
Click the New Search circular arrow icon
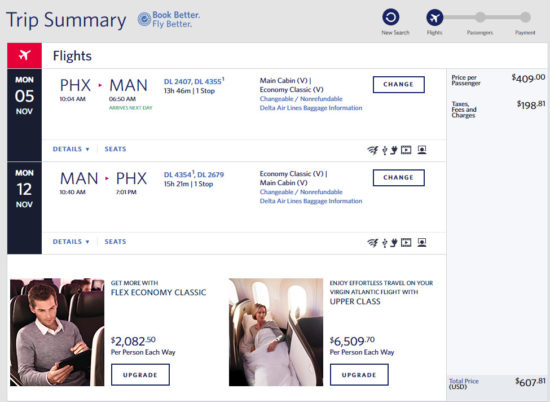[391, 17]
